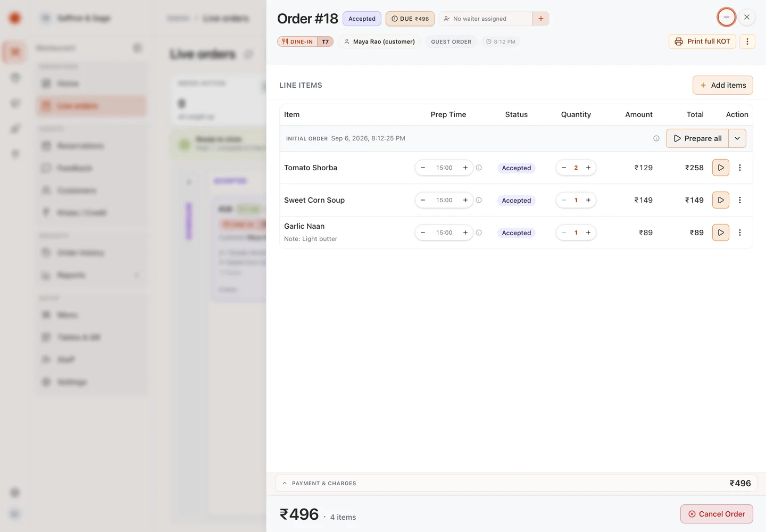Click the Maya Rao (customer) chip

click(379, 41)
